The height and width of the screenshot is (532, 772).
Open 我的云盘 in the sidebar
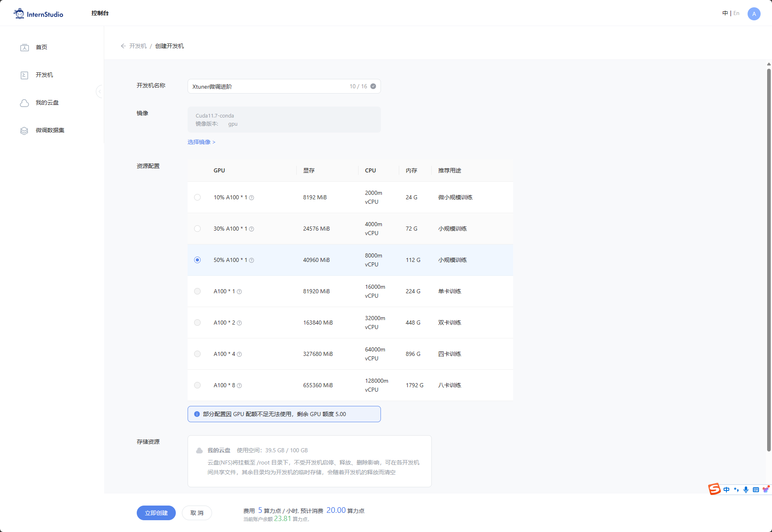click(47, 103)
